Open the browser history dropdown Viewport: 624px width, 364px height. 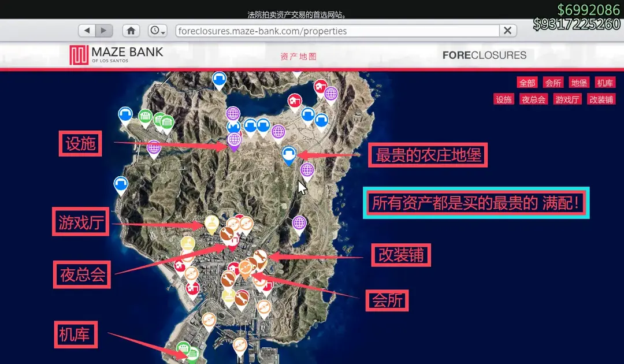[x=157, y=31]
